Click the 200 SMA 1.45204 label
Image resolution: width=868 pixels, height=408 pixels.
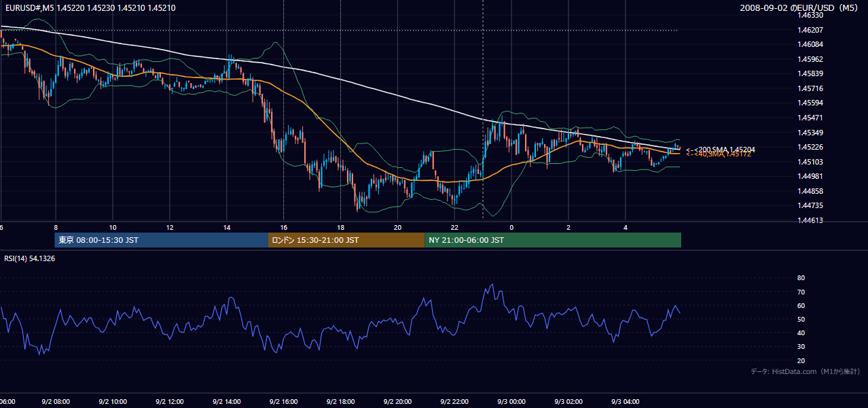click(721, 150)
